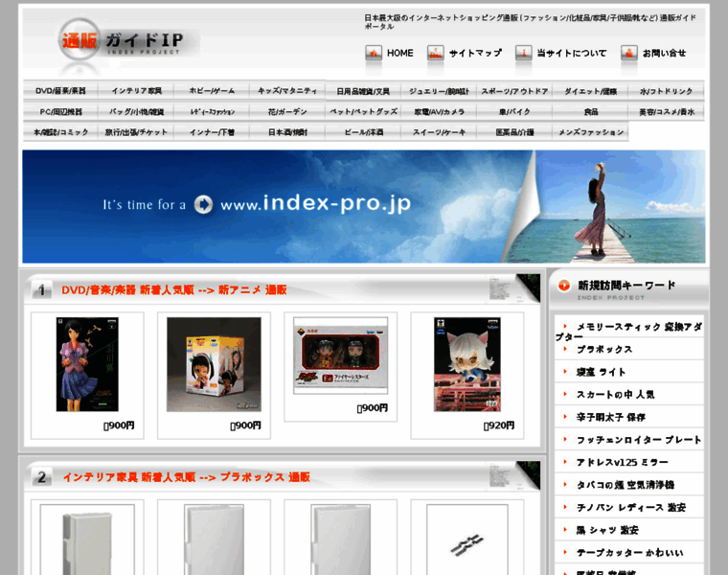Open the タバコの煙 空気清浄機 keyword link
Viewport: 728px width, 575px height.
click(626, 484)
